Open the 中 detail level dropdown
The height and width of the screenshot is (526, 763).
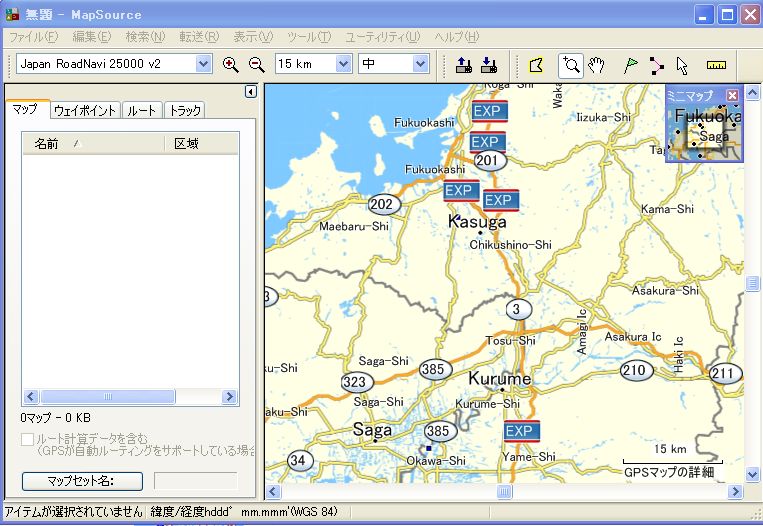click(x=420, y=64)
